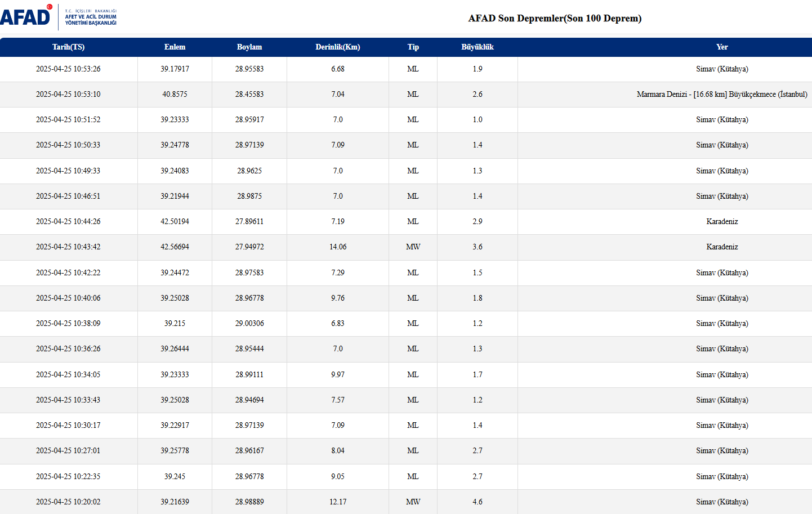Select date cell 2025-04-25 10:50:33
The height and width of the screenshot is (514, 812).
pos(68,145)
